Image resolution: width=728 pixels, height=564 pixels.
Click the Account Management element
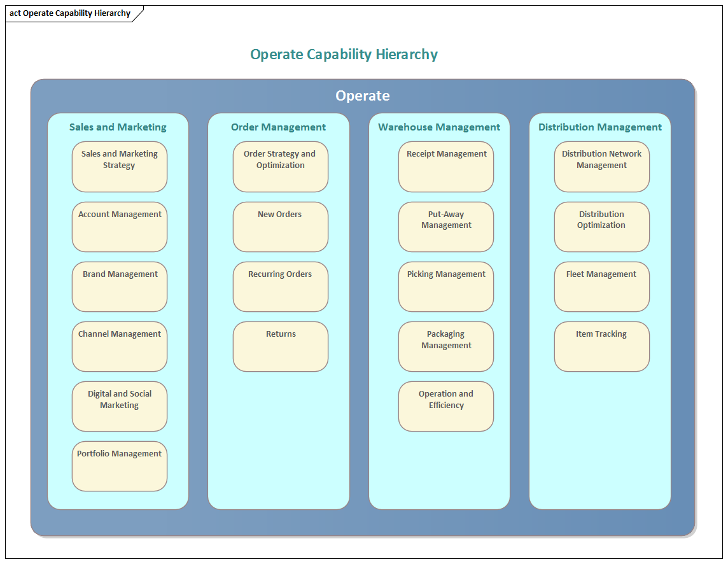(119, 227)
